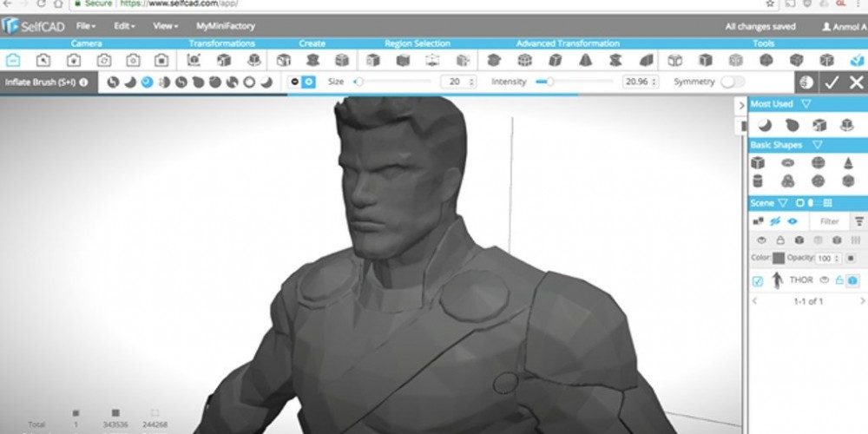Screen dimensions: 868x434
Task: Go to previous page of scene objects
Action: (x=754, y=301)
